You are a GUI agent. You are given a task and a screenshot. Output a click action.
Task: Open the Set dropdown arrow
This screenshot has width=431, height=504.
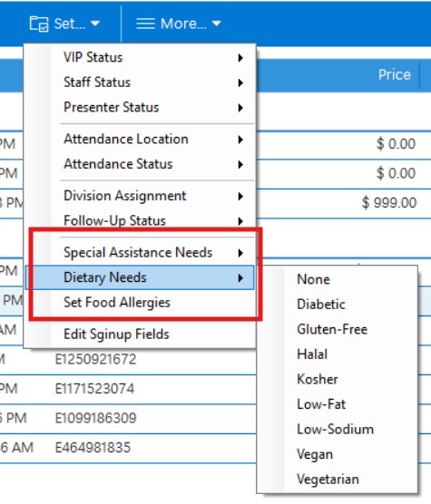pyautogui.click(x=95, y=24)
